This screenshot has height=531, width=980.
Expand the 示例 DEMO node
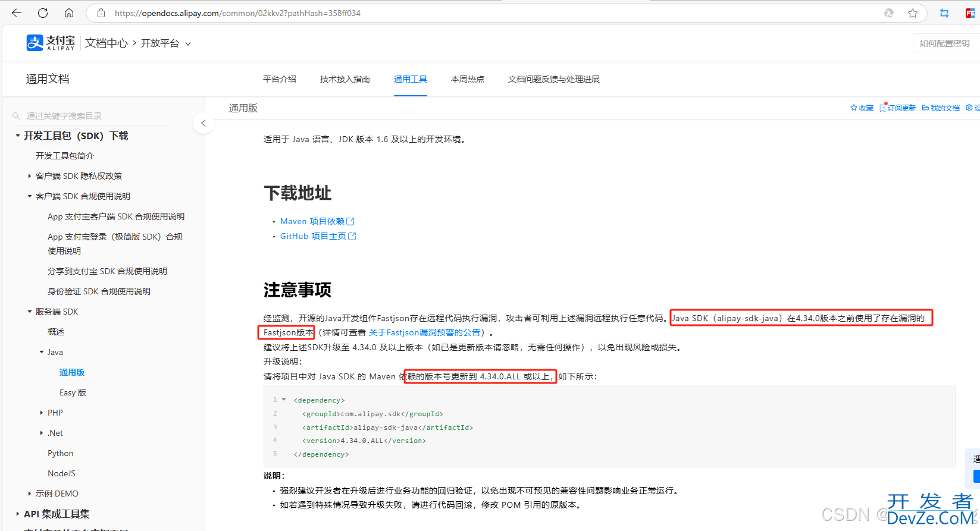point(30,494)
